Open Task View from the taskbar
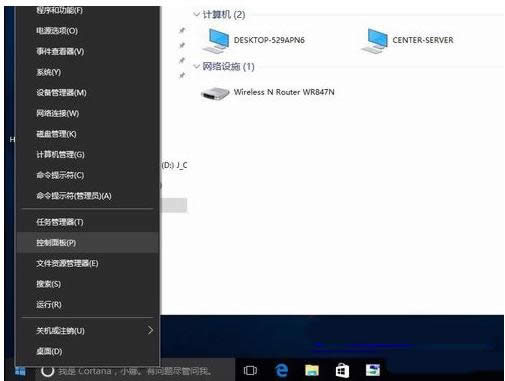The image size is (505, 381). tap(250, 370)
